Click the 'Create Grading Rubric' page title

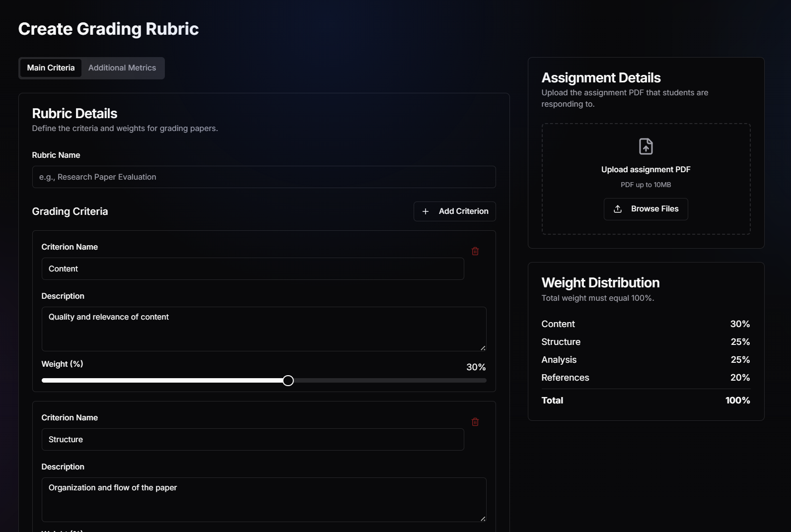(108, 29)
